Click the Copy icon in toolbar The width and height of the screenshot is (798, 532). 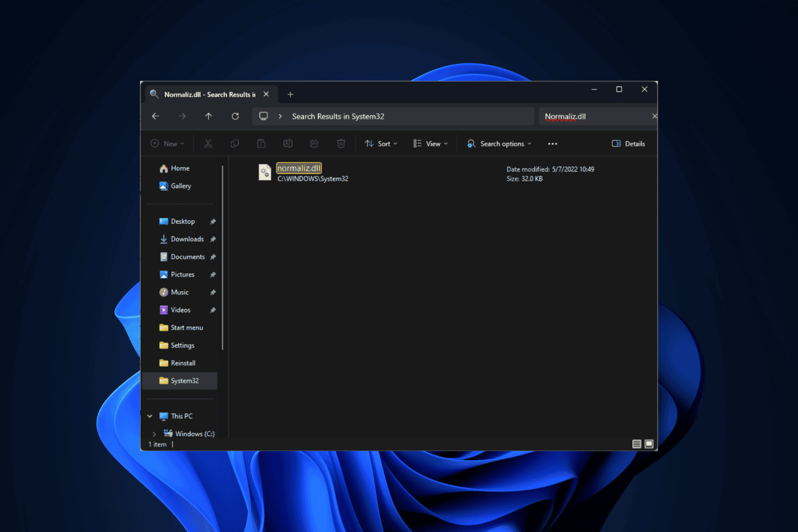(x=235, y=144)
